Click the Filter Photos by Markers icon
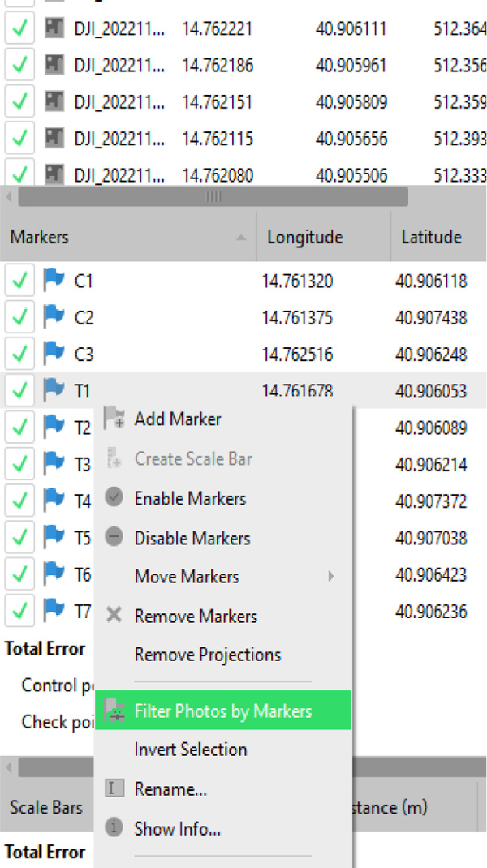Screen dimensions: 487x868 (x=114, y=711)
